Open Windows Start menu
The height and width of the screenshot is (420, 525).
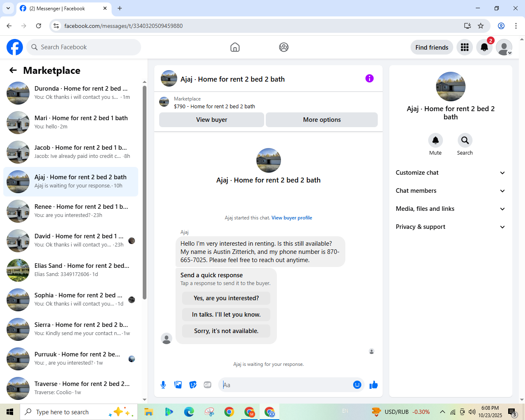[10, 412]
